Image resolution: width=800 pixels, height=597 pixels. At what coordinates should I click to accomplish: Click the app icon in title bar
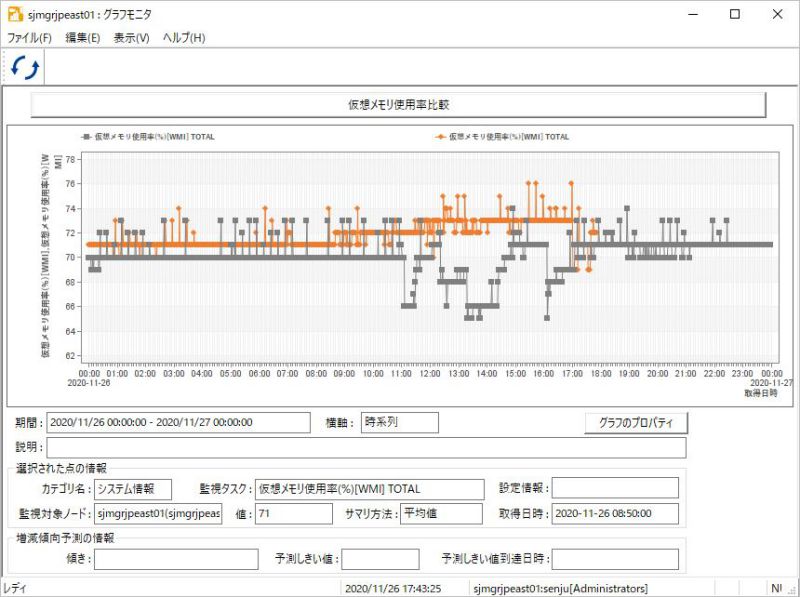(15, 14)
